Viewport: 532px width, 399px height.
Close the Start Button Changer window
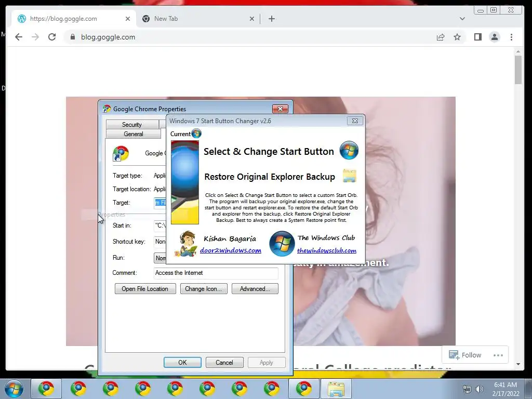tap(355, 121)
